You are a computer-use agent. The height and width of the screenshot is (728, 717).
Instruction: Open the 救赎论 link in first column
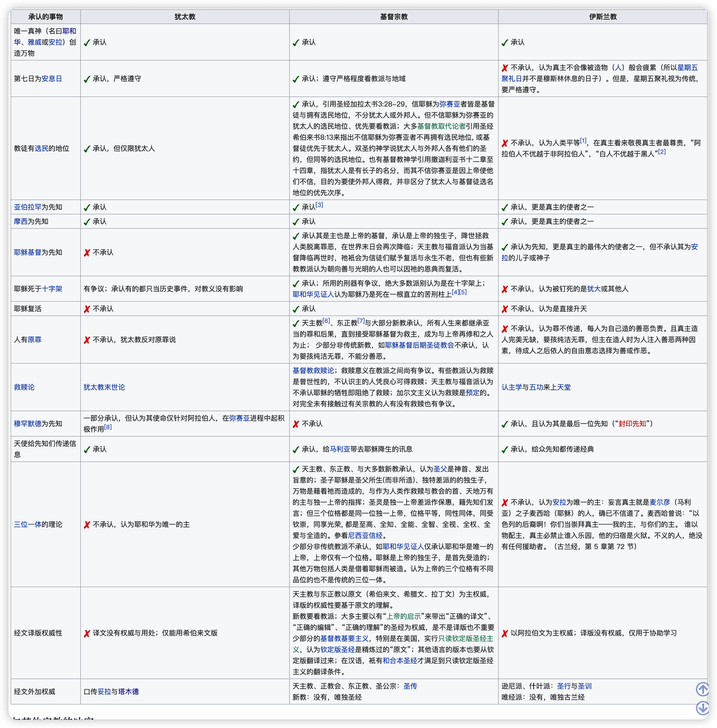click(x=24, y=387)
